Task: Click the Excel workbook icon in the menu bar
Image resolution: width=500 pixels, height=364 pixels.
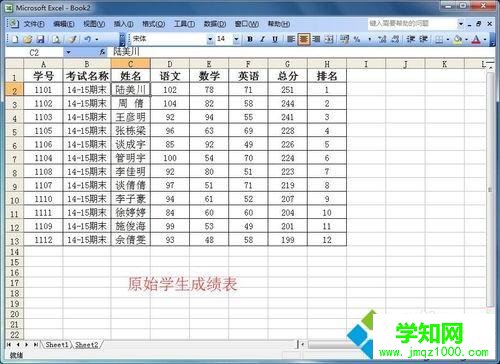Action: click(13, 23)
